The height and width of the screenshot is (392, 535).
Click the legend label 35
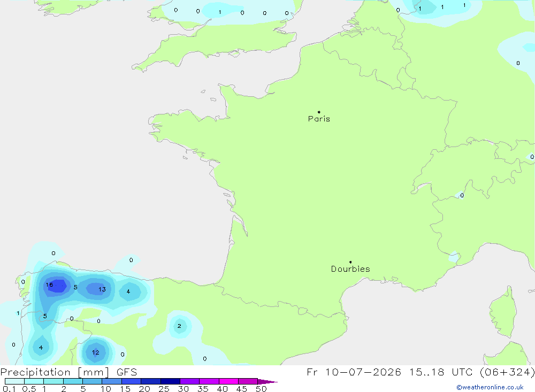tap(203, 389)
